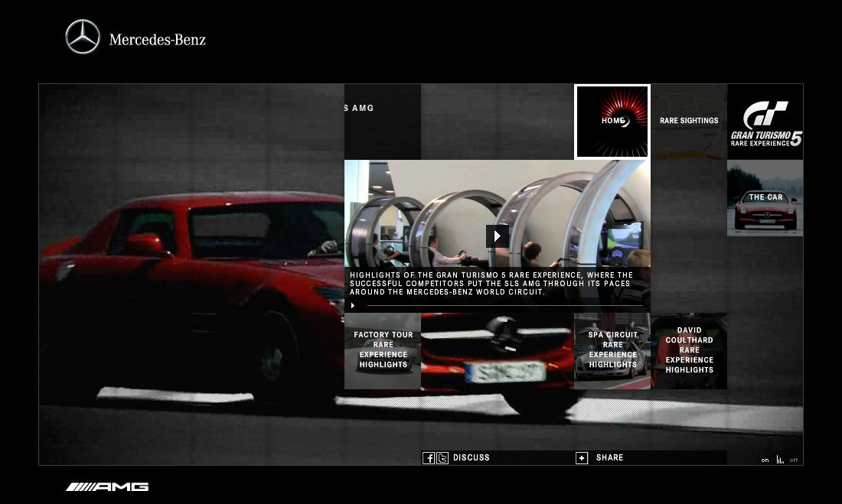The width and height of the screenshot is (842, 504).
Task: Open David Coulthard Rare Experience Highlights
Action: (x=689, y=351)
